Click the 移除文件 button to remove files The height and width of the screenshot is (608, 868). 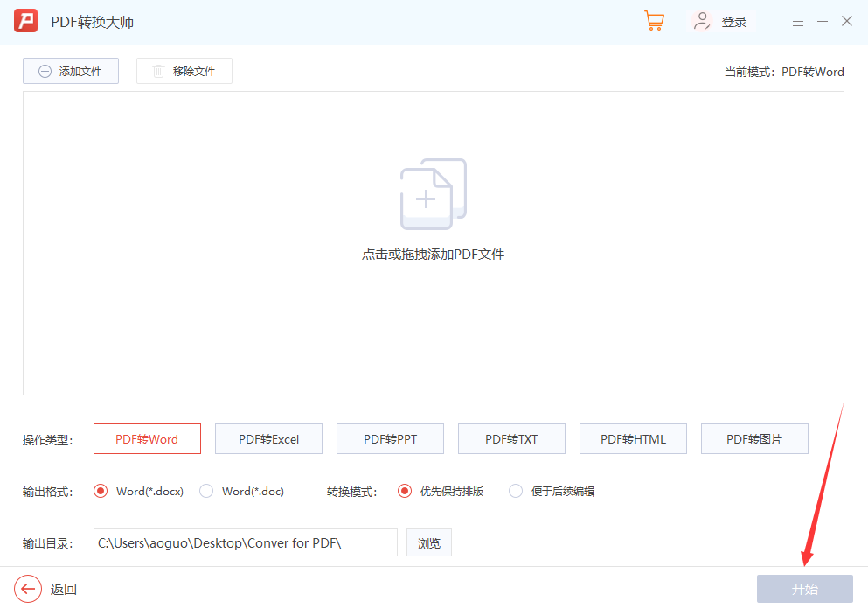pos(184,72)
